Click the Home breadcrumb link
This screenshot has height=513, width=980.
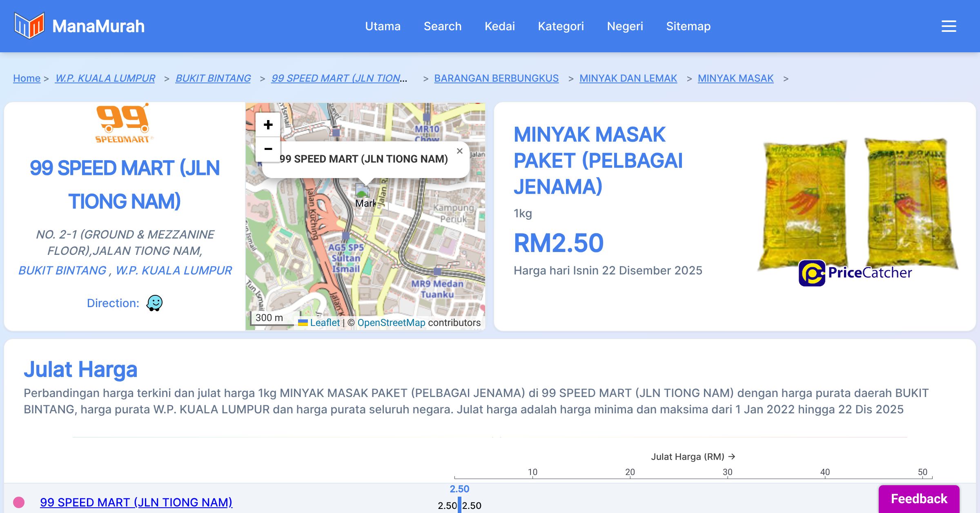[27, 78]
